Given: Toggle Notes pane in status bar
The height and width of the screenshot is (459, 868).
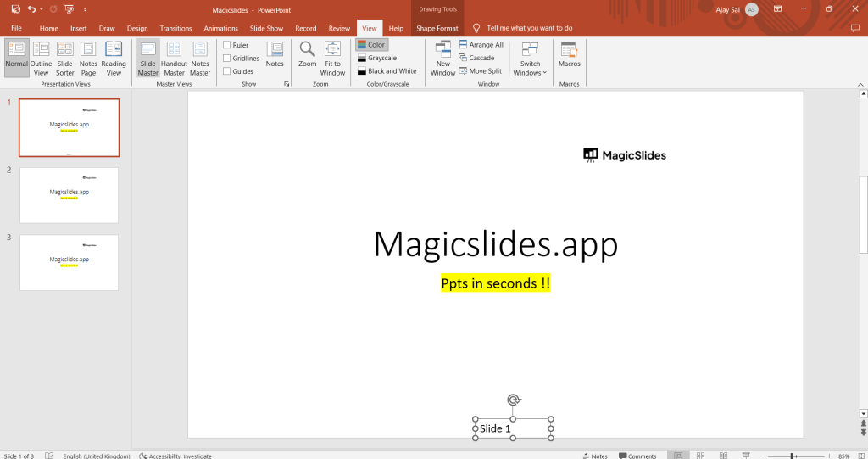Looking at the screenshot, I should (594, 456).
